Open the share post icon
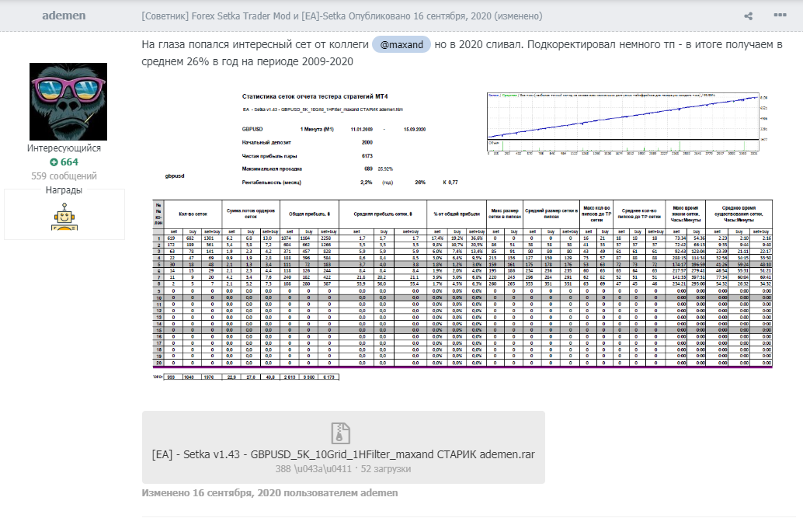803x532 pixels. pyautogui.click(x=748, y=16)
